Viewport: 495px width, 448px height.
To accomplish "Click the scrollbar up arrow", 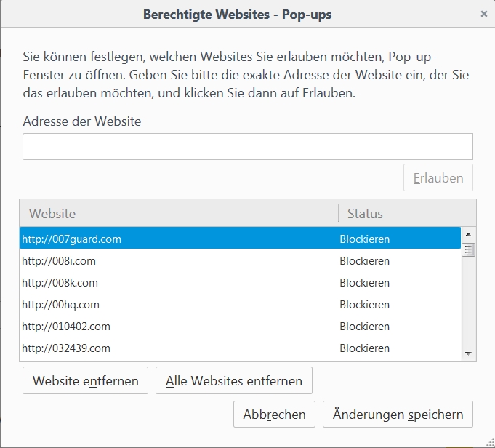I will coord(468,234).
